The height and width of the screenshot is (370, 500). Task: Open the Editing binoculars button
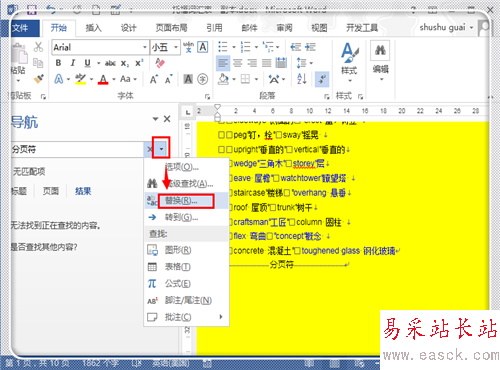coord(380,62)
